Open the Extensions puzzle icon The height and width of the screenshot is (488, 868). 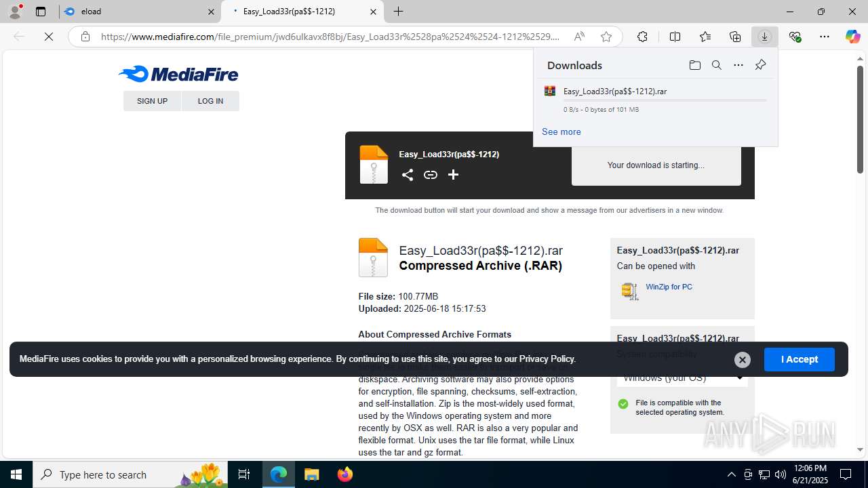click(x=642, y=37)
